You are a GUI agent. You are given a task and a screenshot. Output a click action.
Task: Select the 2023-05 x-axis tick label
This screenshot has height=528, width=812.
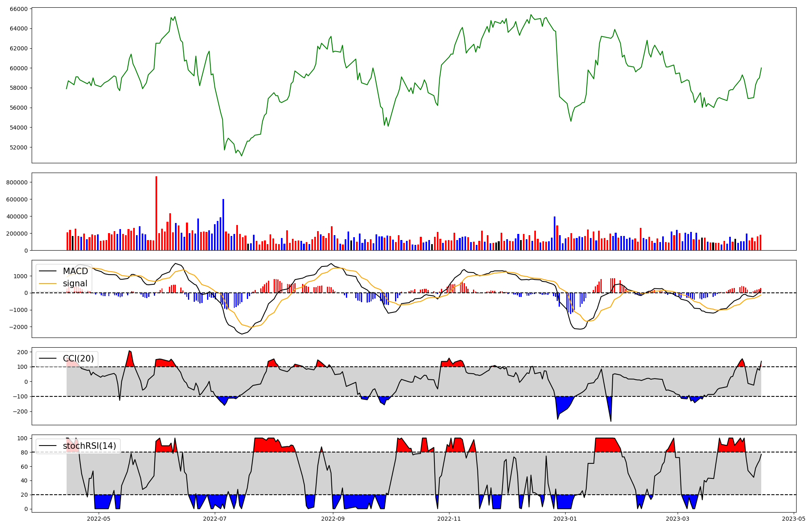click(x=794, y=518)
